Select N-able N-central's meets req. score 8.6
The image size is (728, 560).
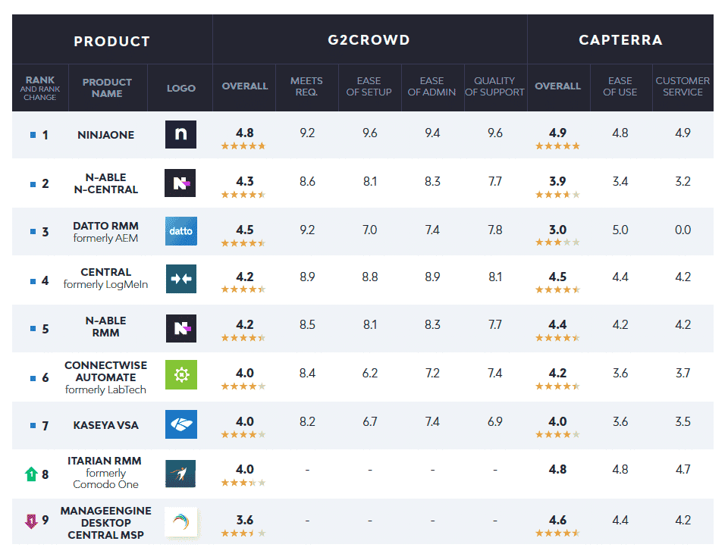(x=307, y=181)
